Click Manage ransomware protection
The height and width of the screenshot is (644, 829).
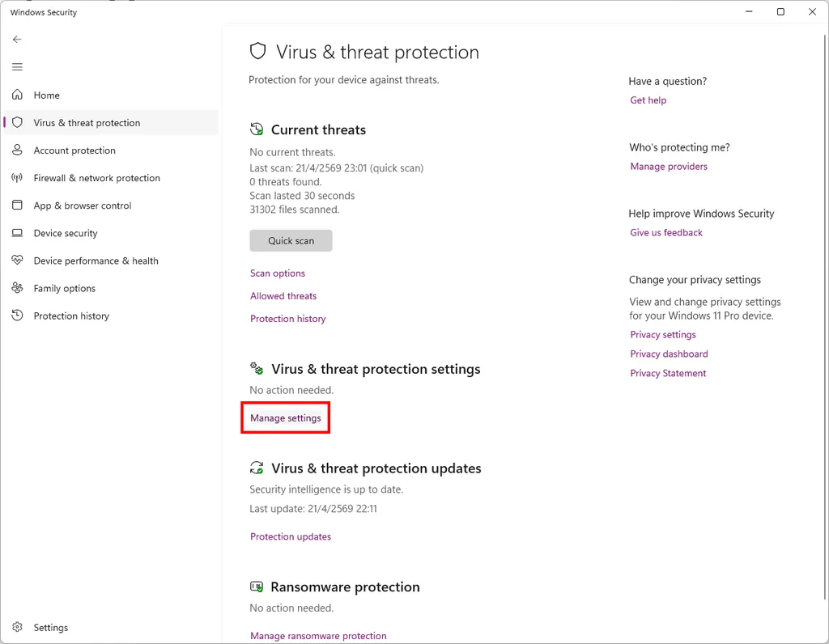(x=318, y=636)
